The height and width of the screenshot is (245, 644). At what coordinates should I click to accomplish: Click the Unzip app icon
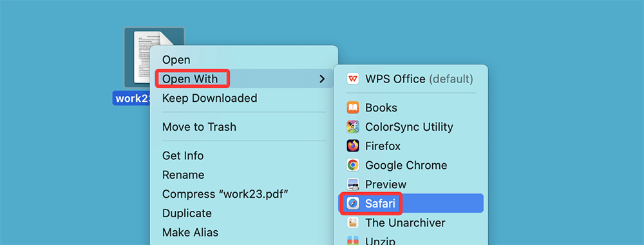353,240
